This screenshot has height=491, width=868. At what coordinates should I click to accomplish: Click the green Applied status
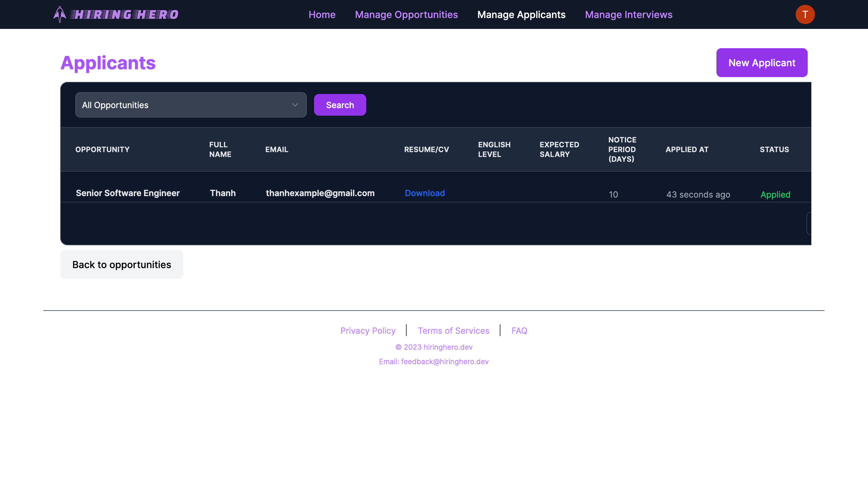pos(775,195)
